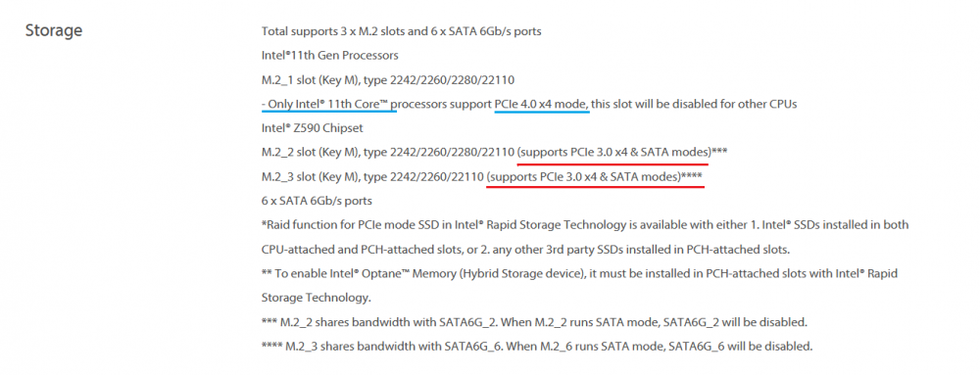
Task: Click "this slot will be disabled for other CPUs"
Action: pyautogui.click(x=695, y=104)
